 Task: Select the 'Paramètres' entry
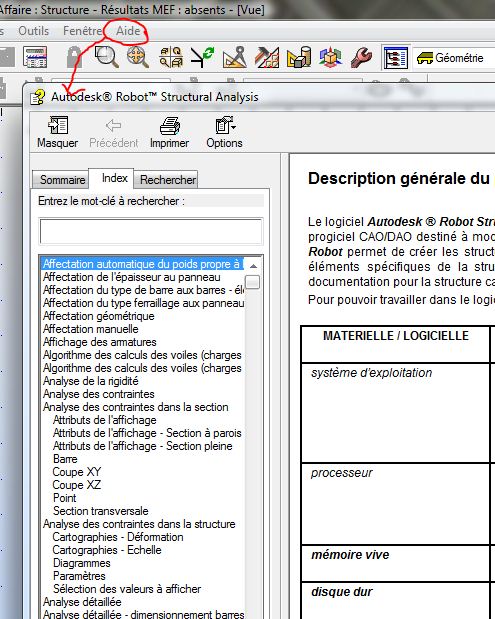click(x=79, y=576)
